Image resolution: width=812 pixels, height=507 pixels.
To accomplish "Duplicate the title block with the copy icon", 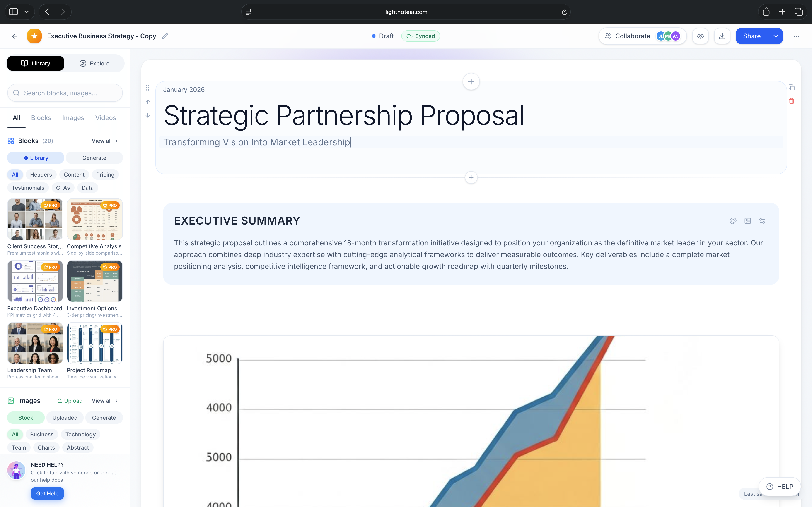I will pyautogui.click(x=792, y=88).
